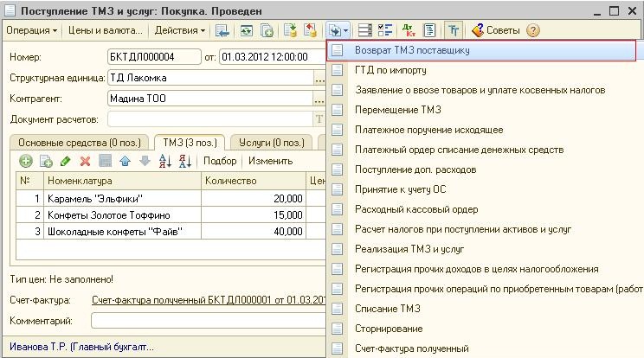Sort rows ascending А-Я
This screenshot has height=358, width=644.
[164, 161]
